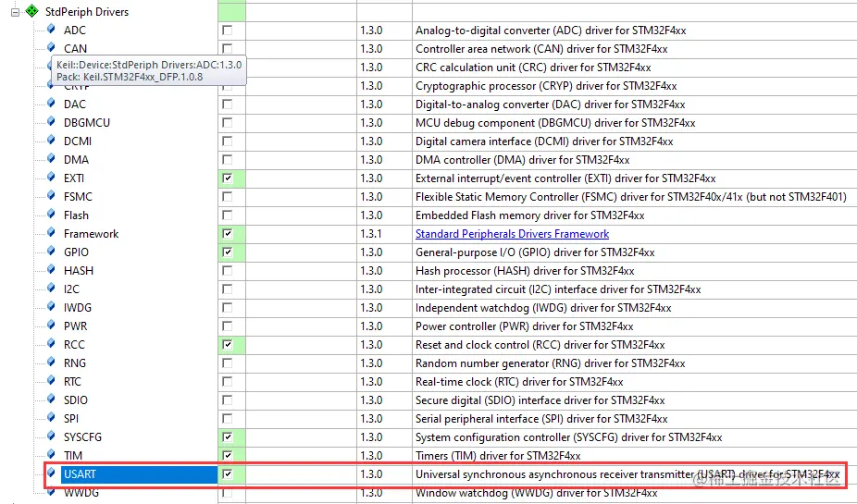Click the blue component icon beside ADC
Screen dimensions: 857x504
pos(52,29)
